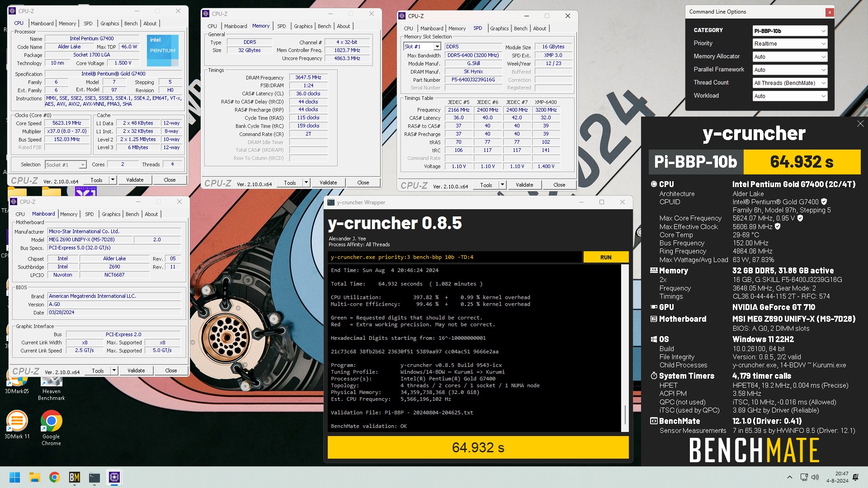The height and width of the screenshot is (488, 868).
Task: Click MEG Z690 UNIFY-X model field
Action: coord(90,239)
